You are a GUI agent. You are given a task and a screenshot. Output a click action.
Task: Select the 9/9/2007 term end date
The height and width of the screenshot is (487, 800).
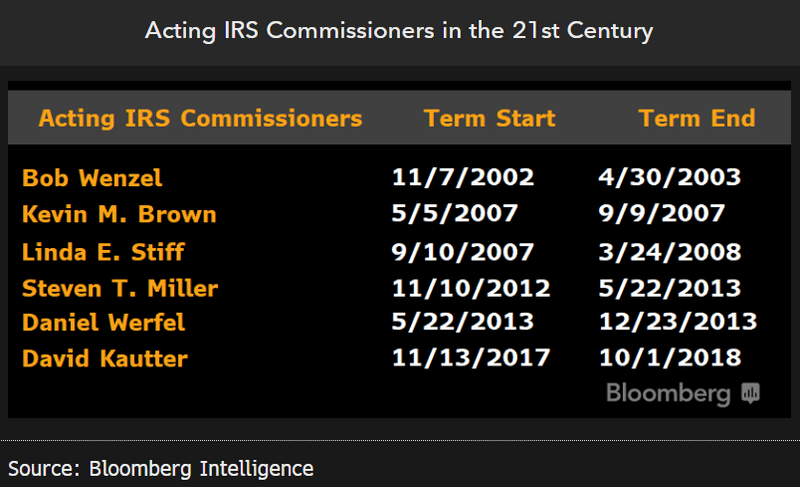click(x=662, y=214)
